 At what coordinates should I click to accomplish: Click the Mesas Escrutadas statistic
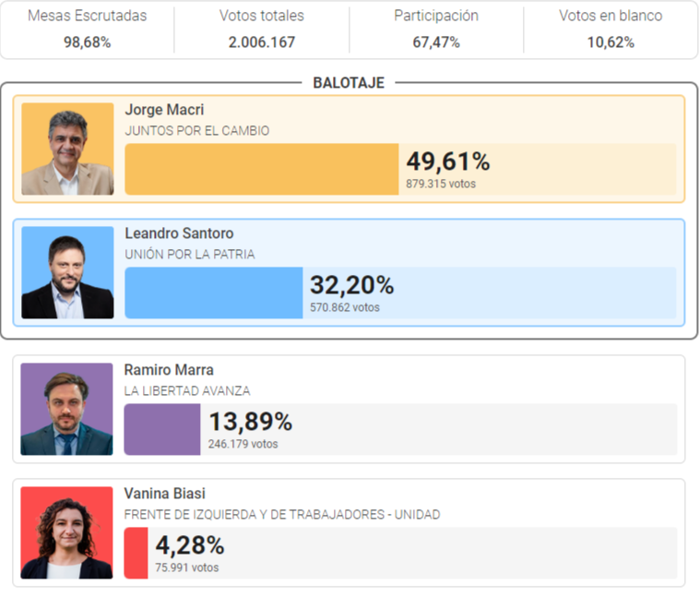[x=87, y=29]
